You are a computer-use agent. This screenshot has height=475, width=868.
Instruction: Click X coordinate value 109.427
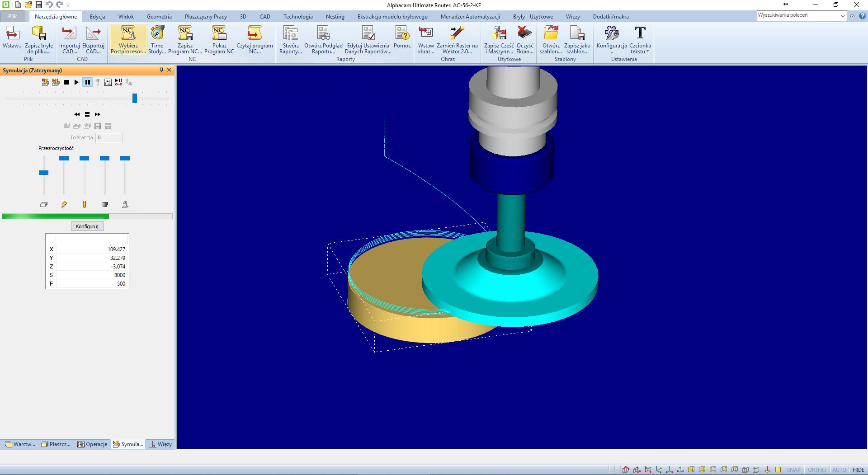pyautogui.click(x=117, y=249)
